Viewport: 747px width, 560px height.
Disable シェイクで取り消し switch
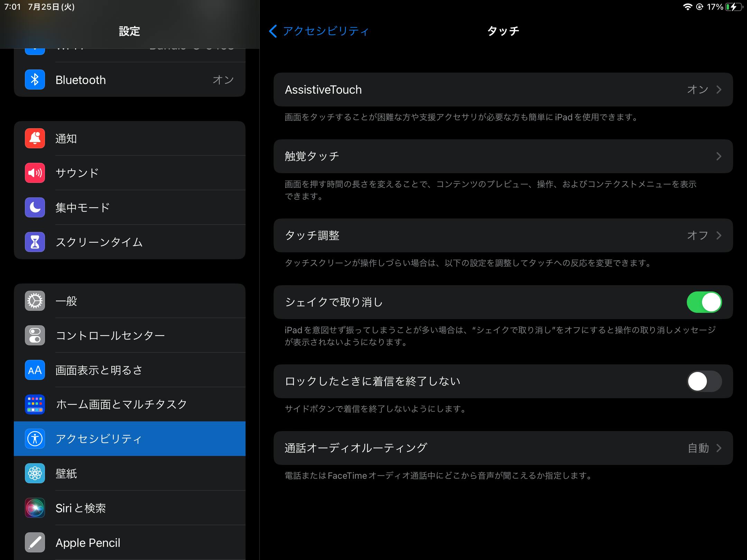pyautogui.click(x=704, y=302)
